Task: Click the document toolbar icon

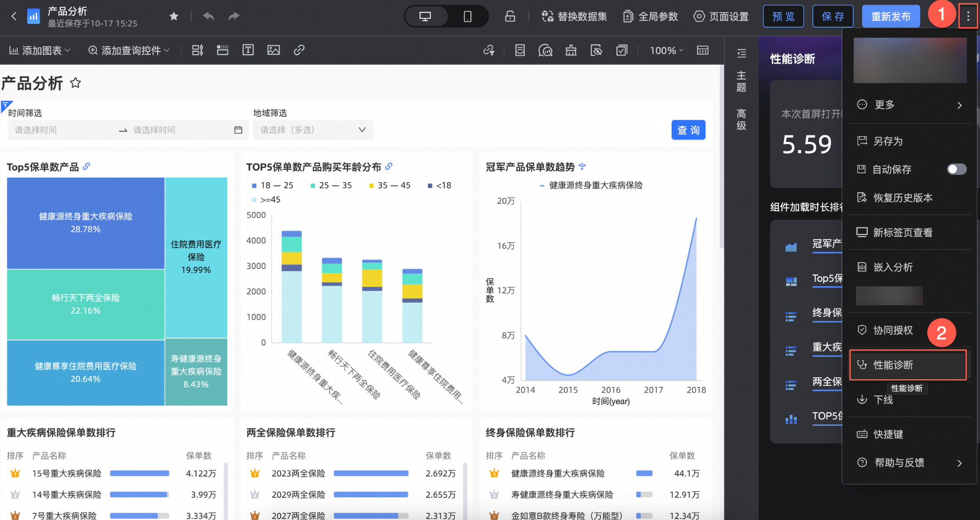Action: [x=520, y=50]
